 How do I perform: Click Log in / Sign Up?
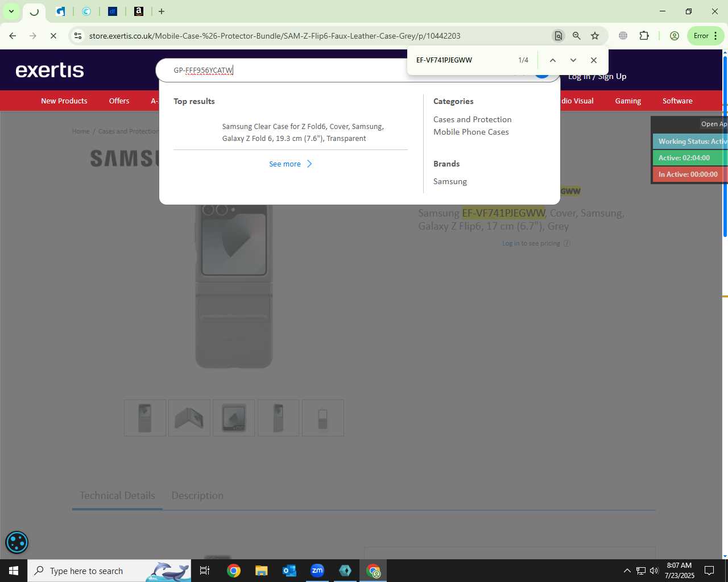597,77
